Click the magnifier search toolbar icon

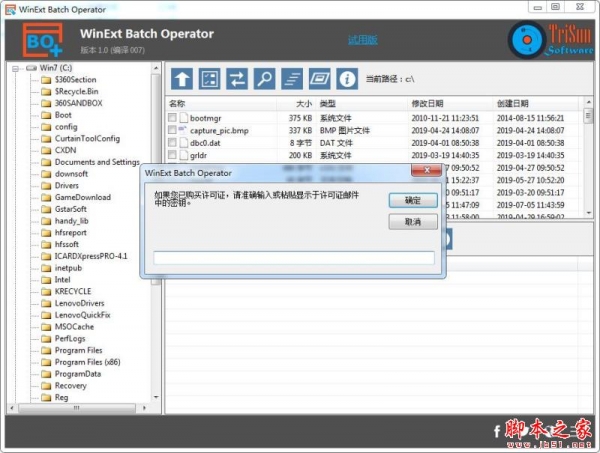[x=264, y=79]
